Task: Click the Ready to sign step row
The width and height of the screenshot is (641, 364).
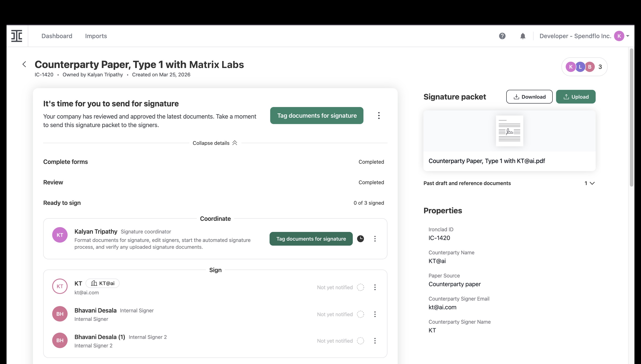Action: 215,203
